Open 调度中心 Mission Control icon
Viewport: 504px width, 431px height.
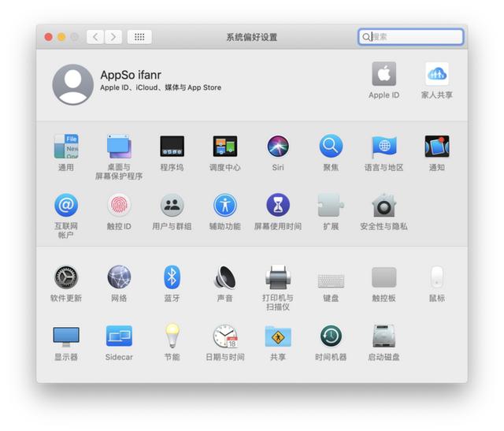pyautogui.click(x=225, y=147)
